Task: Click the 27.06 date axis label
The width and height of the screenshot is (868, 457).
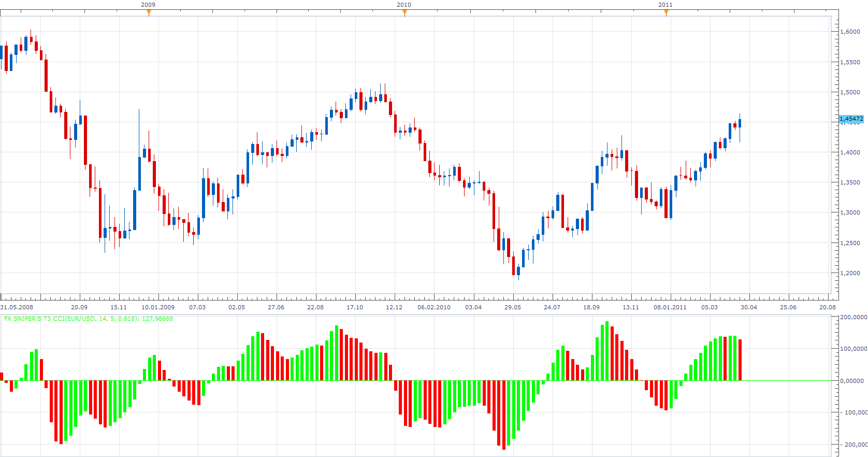Action: [x=276, y=307]
